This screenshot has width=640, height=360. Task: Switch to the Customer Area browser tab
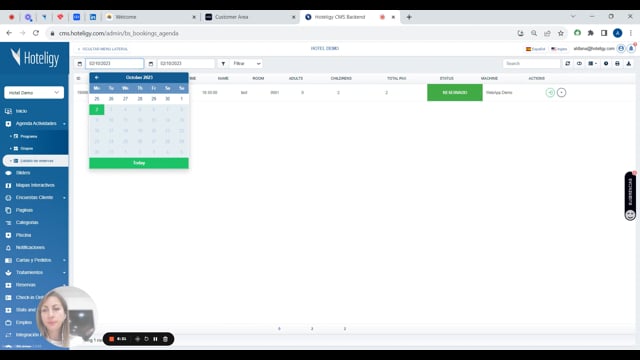click(x=250, y=17)
